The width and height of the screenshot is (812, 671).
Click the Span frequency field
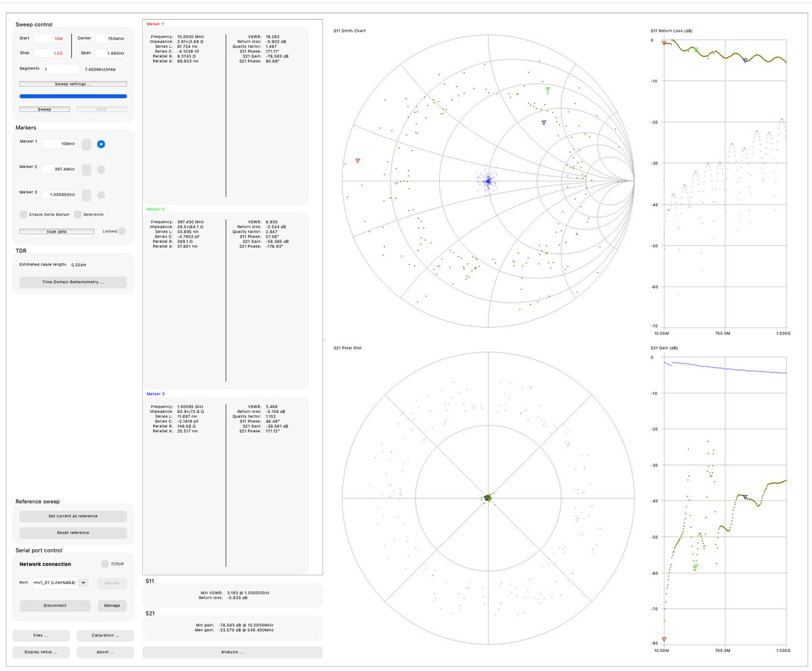[111, 53]
